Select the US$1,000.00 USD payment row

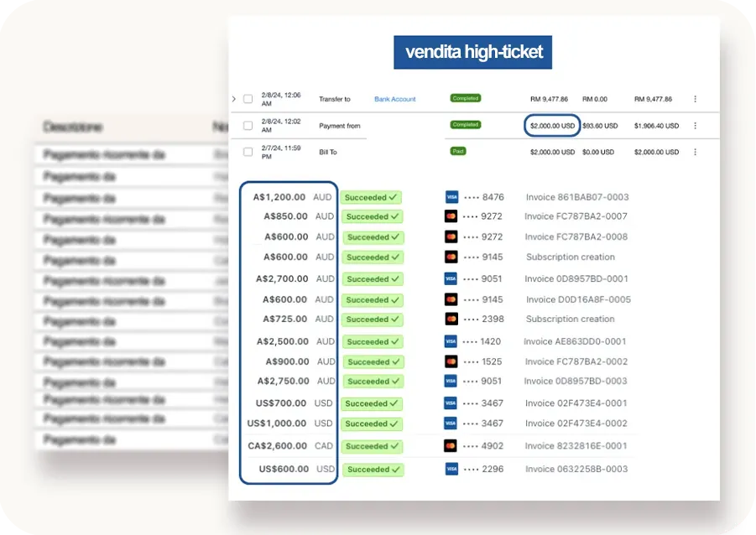(437, 423)
